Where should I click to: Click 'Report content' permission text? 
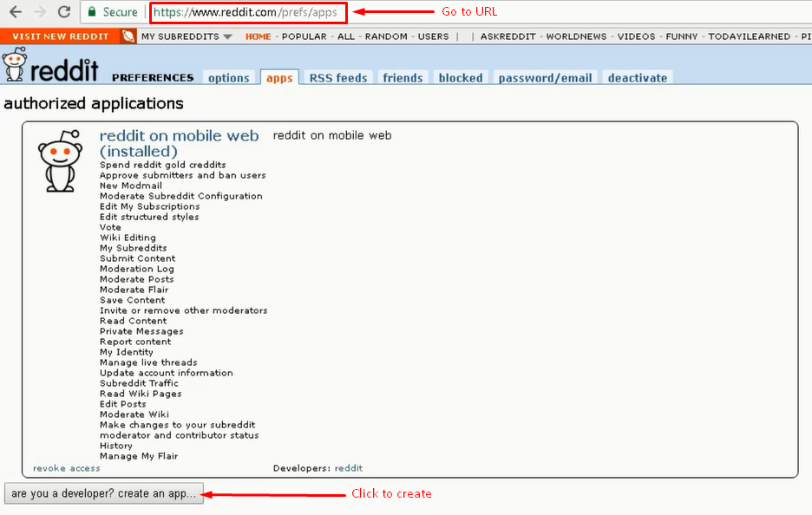pyautogui.click(x=135, y=341)
